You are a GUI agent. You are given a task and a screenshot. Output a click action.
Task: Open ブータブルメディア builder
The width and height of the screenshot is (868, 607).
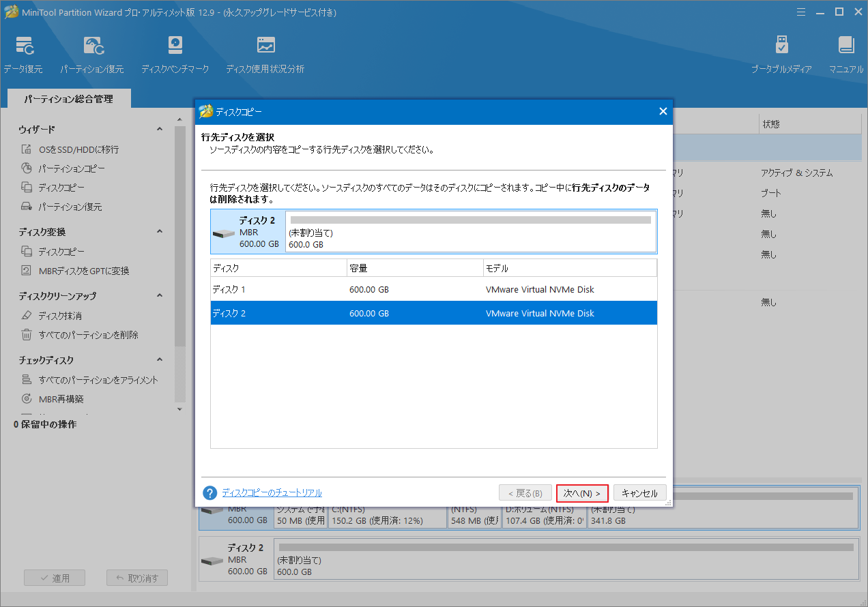coord(781,55)
